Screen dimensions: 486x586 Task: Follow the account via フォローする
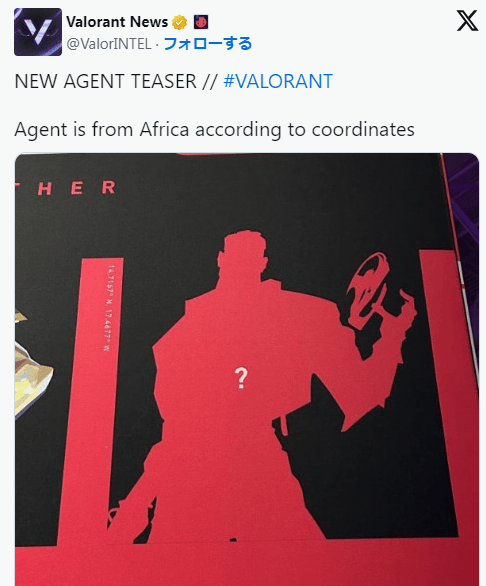point(208,44)
